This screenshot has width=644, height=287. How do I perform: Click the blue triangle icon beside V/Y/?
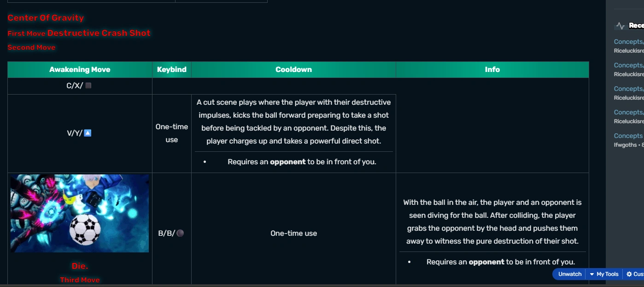click(88, 133)
